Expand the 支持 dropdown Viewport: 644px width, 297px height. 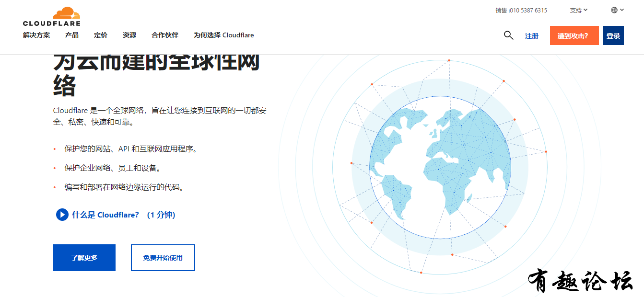[x=578, y=10]
